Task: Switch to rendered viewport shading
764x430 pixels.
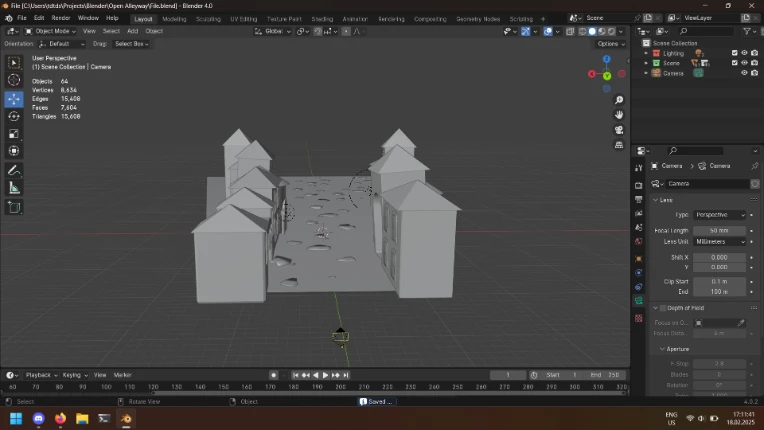Action: [x=611, y=31]
